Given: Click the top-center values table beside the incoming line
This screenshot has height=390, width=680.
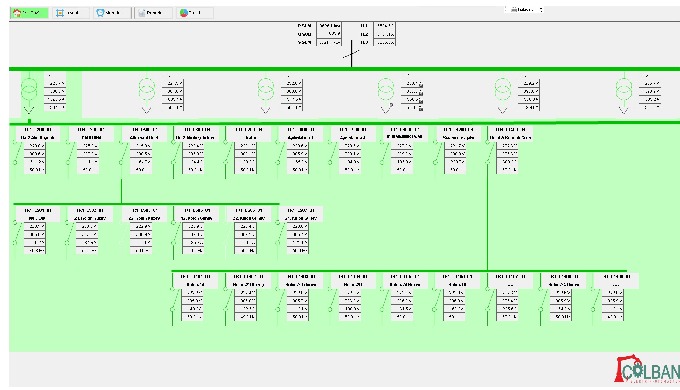Looking at the screenshot, I should coord(329,34).
